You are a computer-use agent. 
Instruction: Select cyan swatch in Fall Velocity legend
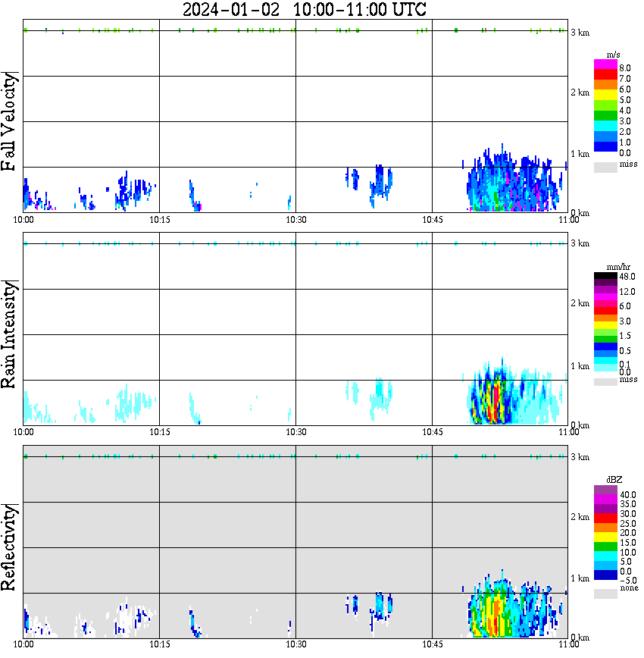[x=605, y=127]
